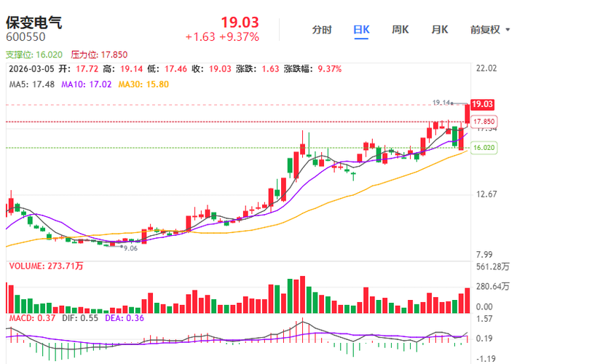
Task: Click the VOLUME: 273.71万 label
Action: pos(46,266)
